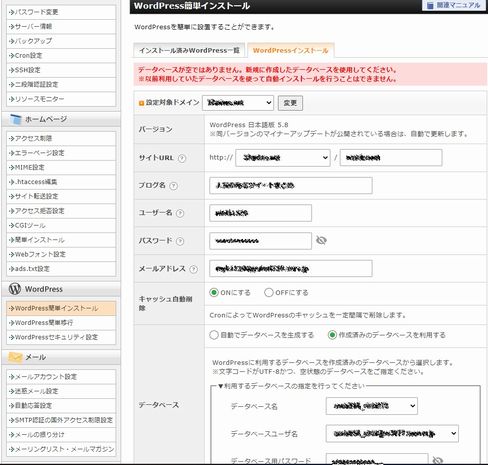Click the ホームページ section icon

click(15, 119)
